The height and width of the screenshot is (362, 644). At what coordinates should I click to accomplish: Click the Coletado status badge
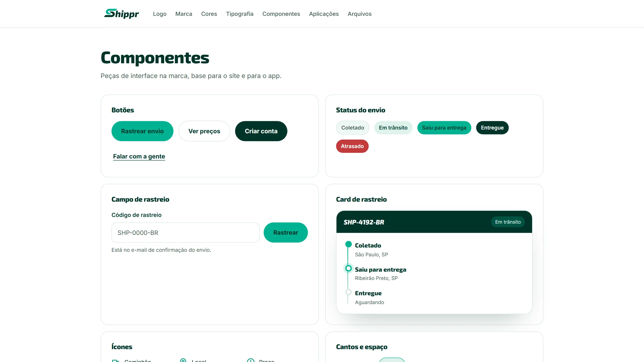[x=353, y=128]
